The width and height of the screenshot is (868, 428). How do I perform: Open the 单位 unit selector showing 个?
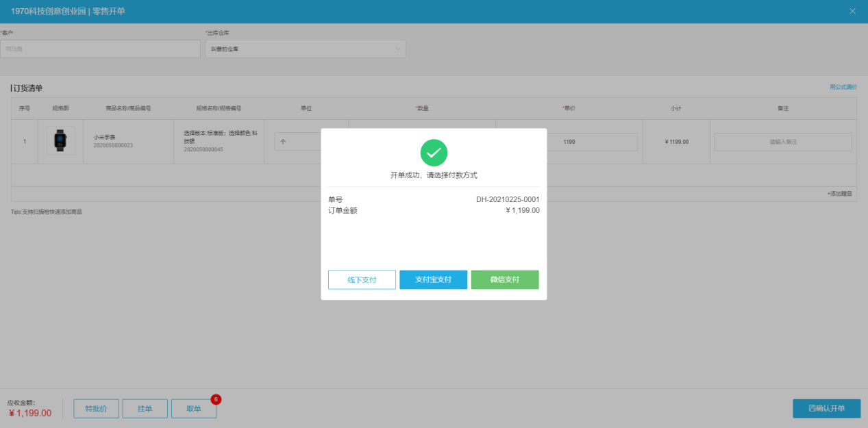(x=298, y=142)
